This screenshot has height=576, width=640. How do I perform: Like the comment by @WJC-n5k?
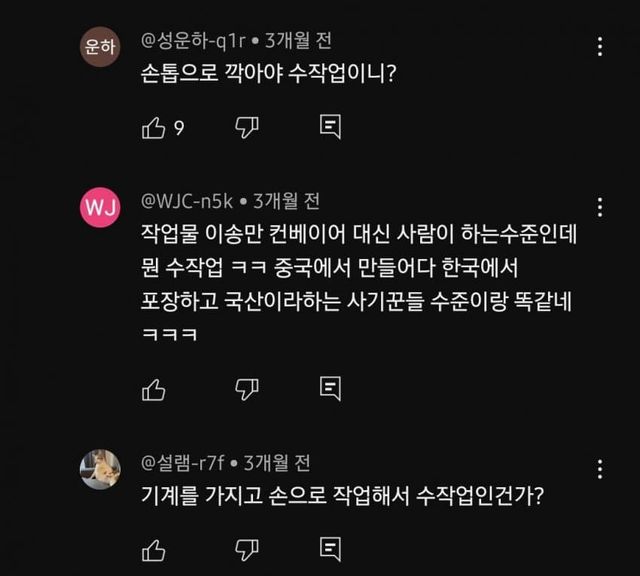tap(153, 388)
